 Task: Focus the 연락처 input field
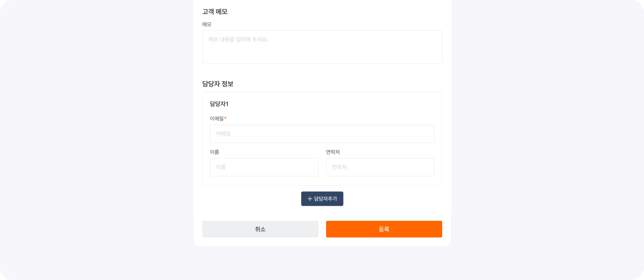[380, 167]
